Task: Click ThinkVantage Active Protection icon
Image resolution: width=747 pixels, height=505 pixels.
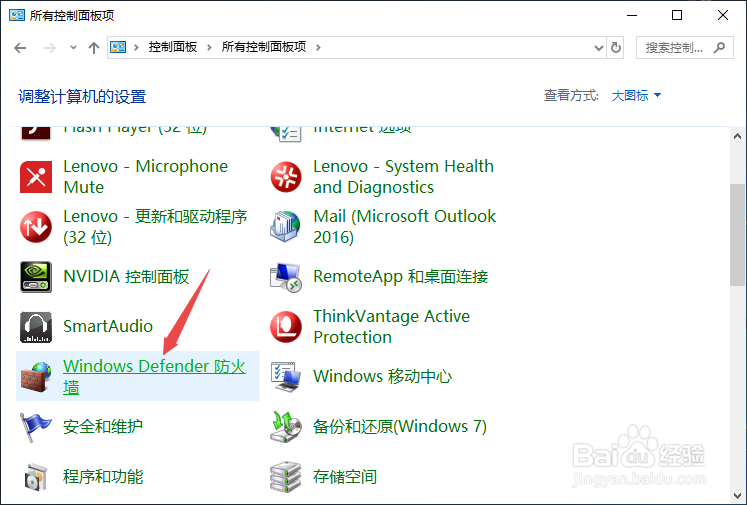Action: tap(286, 327)
